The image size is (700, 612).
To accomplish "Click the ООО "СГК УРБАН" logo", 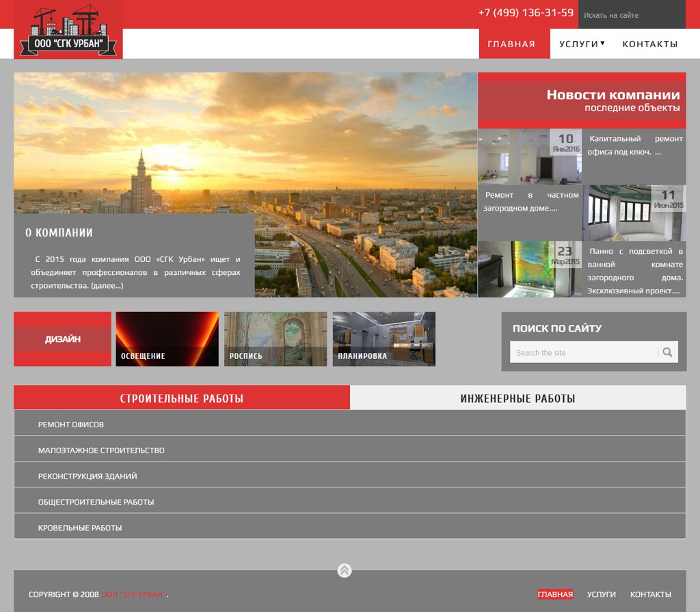I will click(68, 29).
